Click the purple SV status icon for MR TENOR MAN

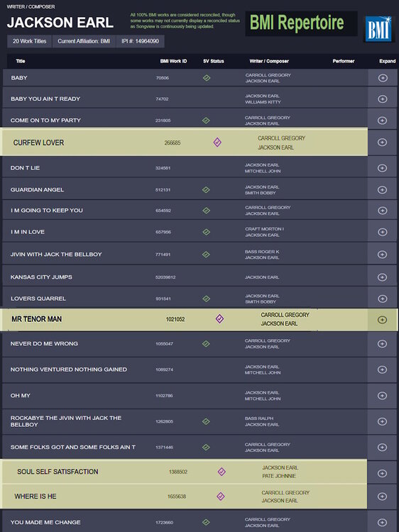coord(219,318)
